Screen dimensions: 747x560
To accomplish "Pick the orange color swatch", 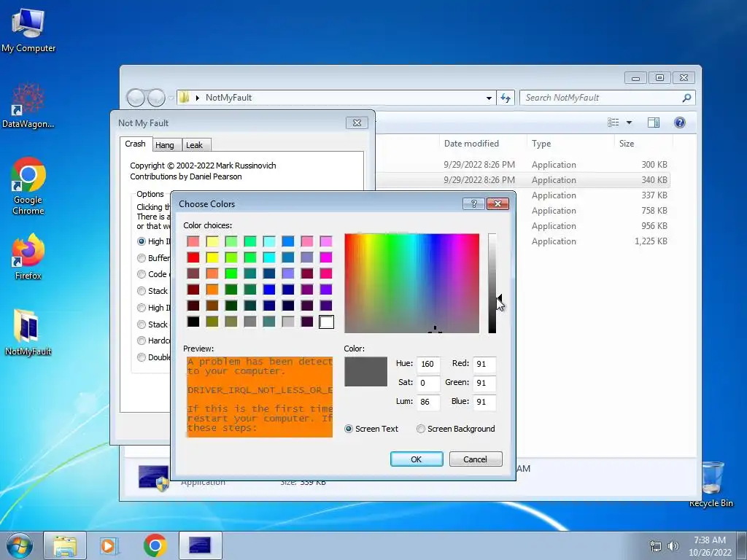I will point(212,290).
